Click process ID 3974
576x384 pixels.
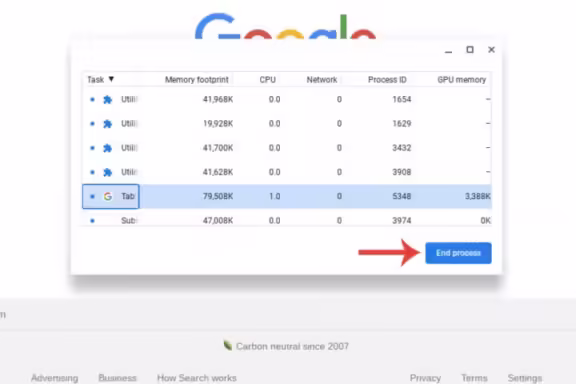402,220
